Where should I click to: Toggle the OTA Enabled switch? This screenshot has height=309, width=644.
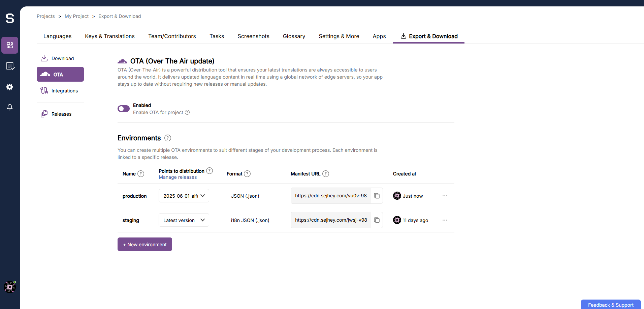pos(124,109)
